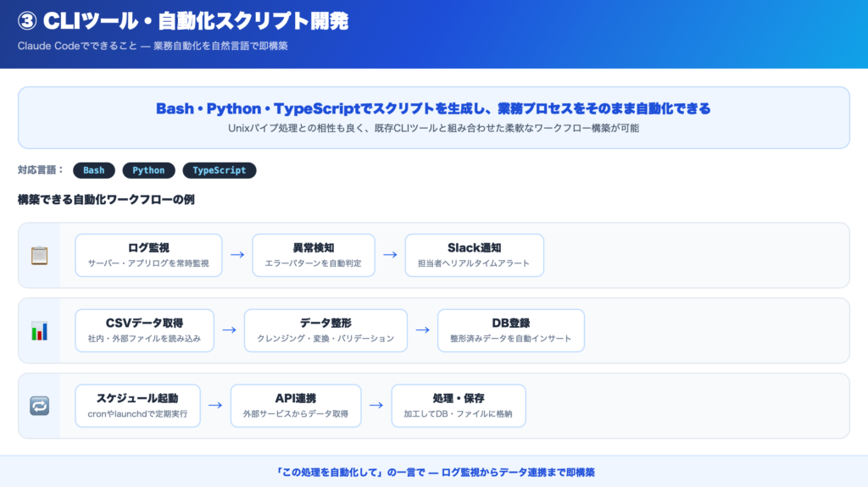
Task: Click the loop arrows icon in the schedule row
Action: (39, 406)
